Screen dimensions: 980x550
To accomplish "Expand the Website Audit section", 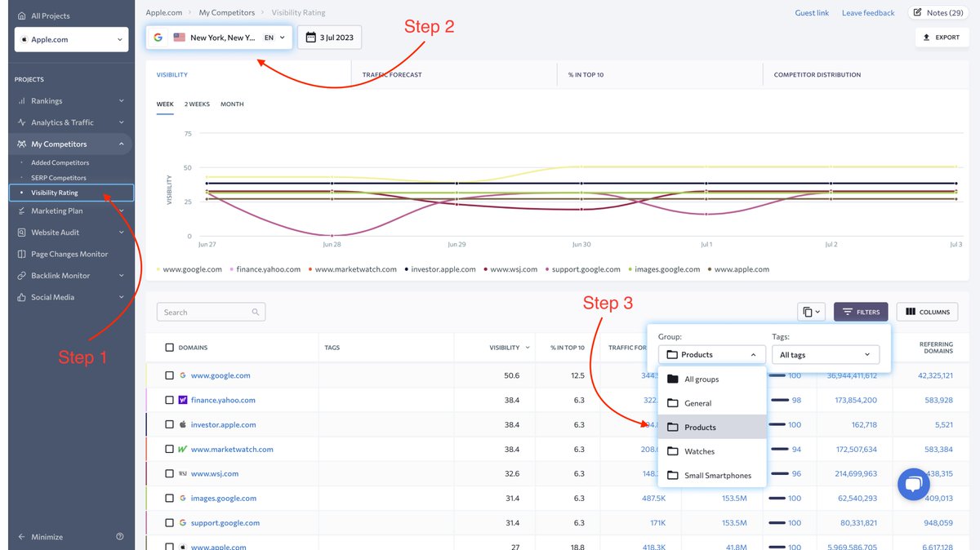I will coord(122,233).
